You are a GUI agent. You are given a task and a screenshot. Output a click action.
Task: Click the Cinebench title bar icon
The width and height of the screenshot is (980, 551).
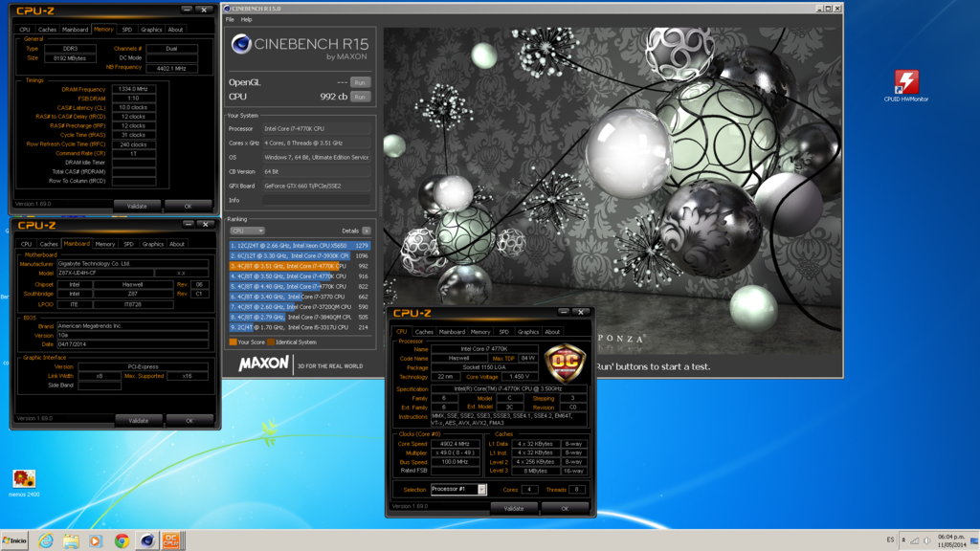227,9
